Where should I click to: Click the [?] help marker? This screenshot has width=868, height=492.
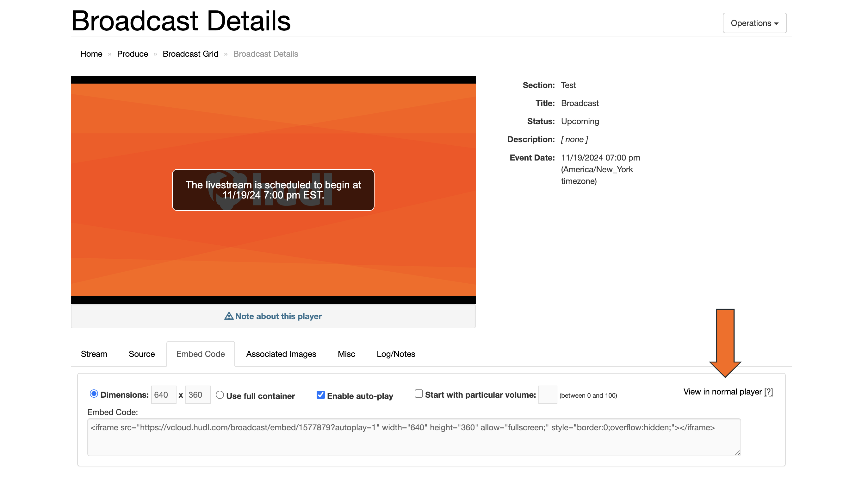768,392
